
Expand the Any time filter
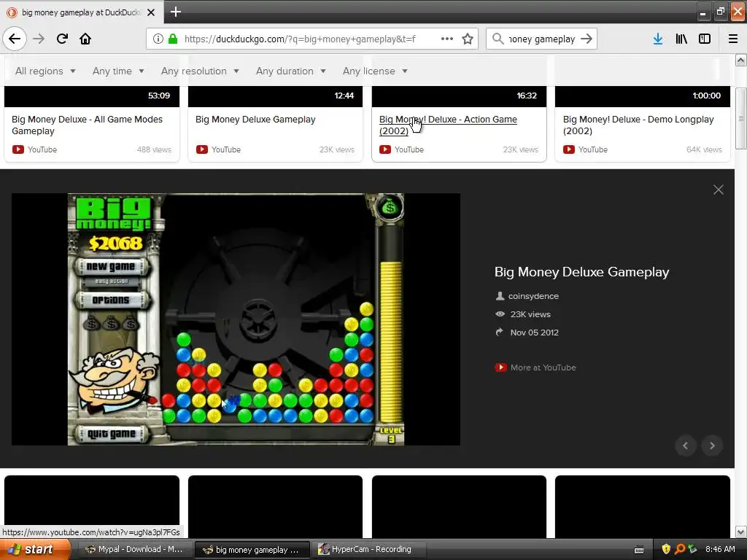click(x=118, y=71)
